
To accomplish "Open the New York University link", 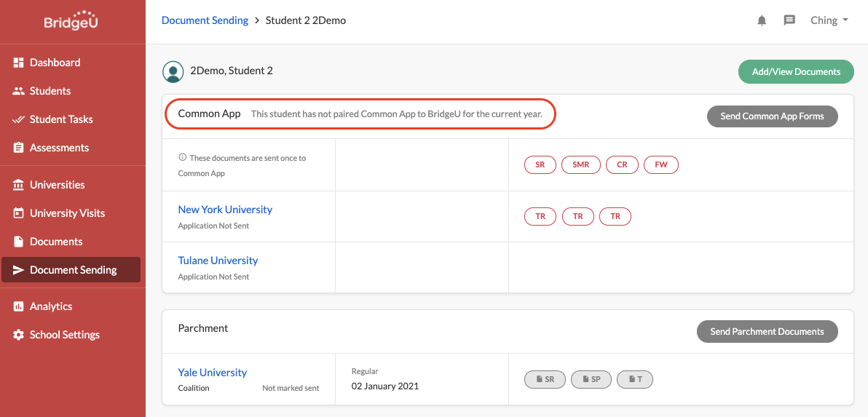I will click(225, 210).
